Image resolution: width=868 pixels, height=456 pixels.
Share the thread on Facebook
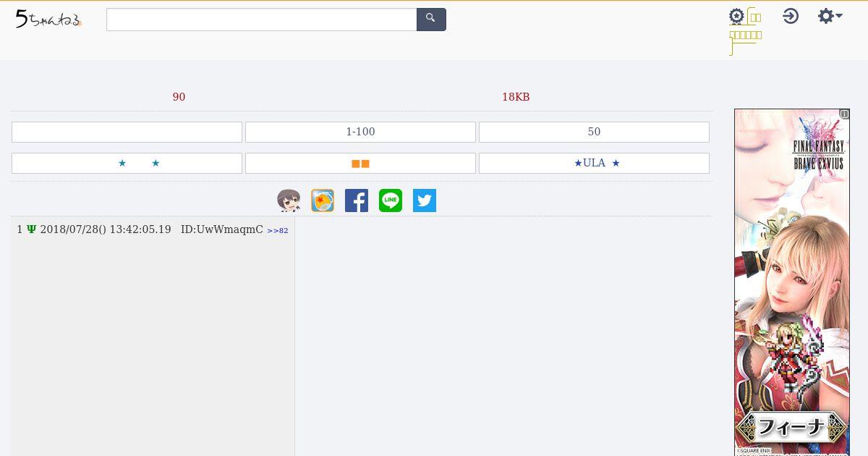coord(357,200)
